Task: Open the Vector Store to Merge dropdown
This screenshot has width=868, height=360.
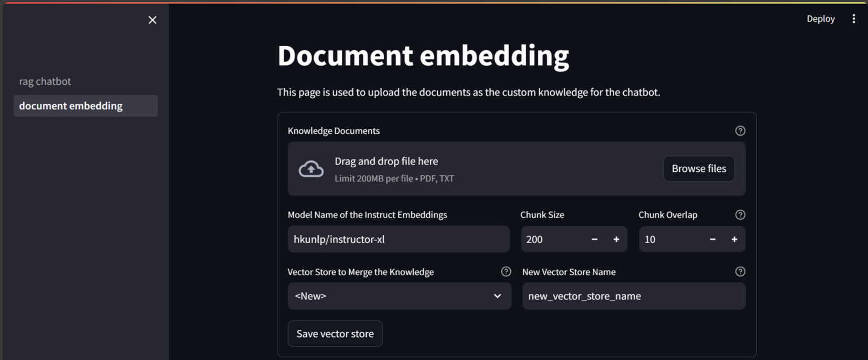Action: 399,296
